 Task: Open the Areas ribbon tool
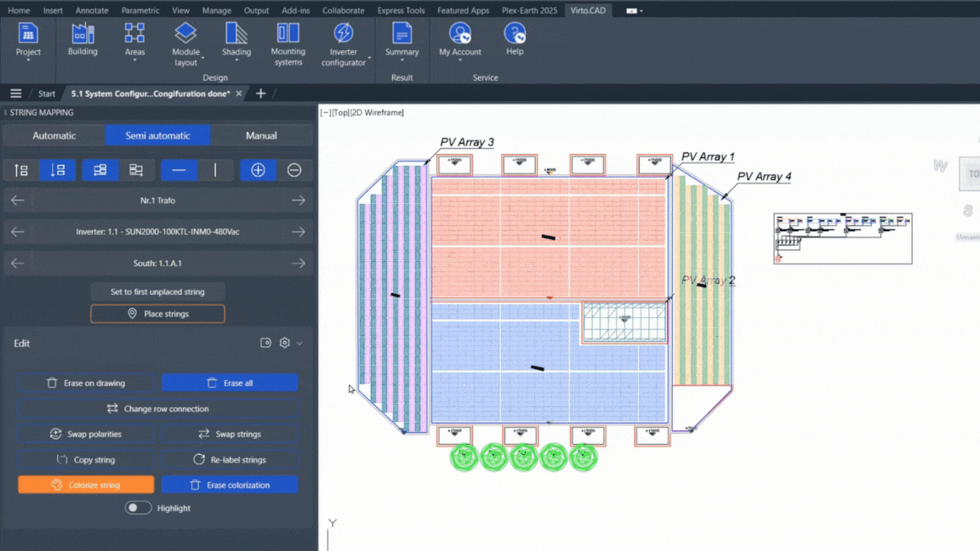(134, 41)
